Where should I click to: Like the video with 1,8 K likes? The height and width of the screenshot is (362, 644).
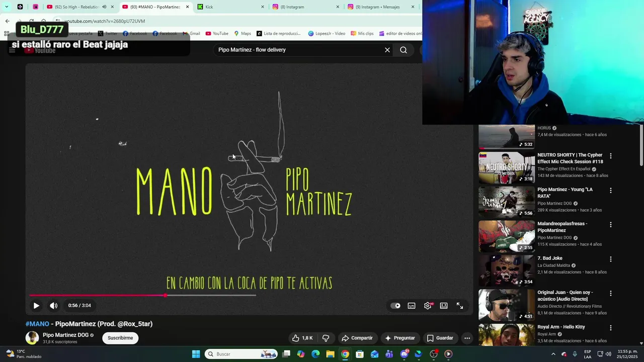click(302, 338)
